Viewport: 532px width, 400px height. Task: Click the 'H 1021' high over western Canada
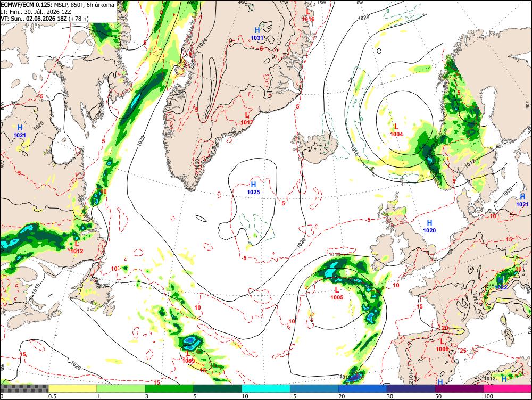coord(20,131)
